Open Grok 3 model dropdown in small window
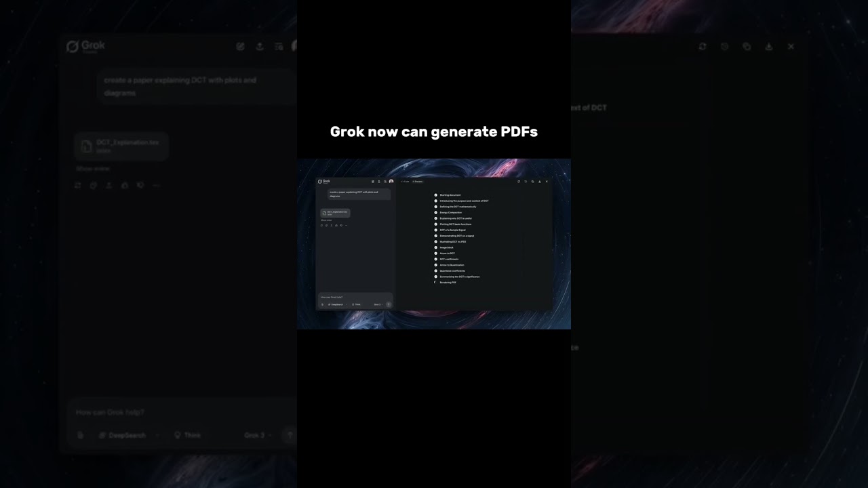 point(379,304)
